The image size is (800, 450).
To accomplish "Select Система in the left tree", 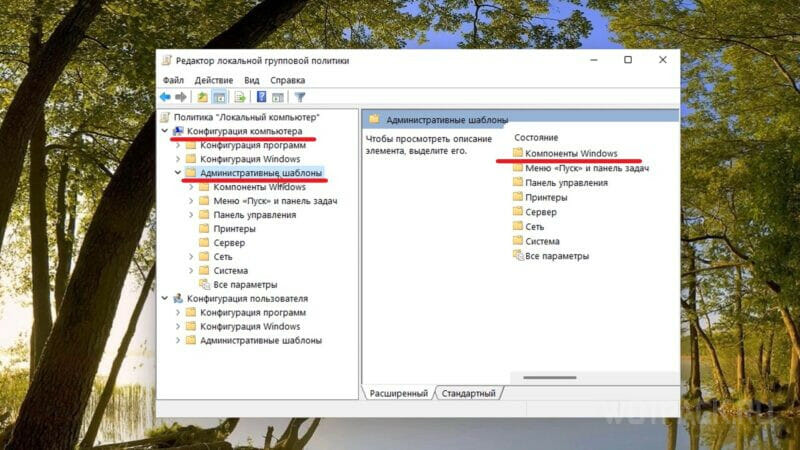I will click(231, 270).
